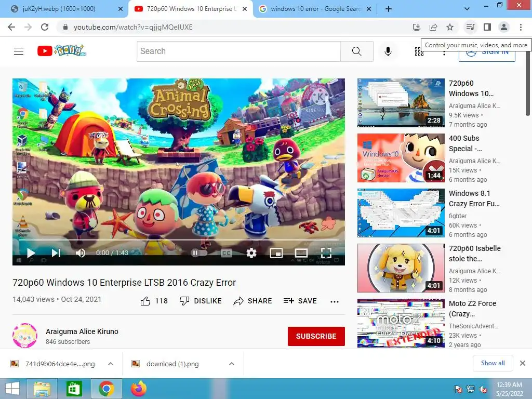Open downloaded file download (1).png
This screenshot has width=532, height=399.
[x=172, y=364]
